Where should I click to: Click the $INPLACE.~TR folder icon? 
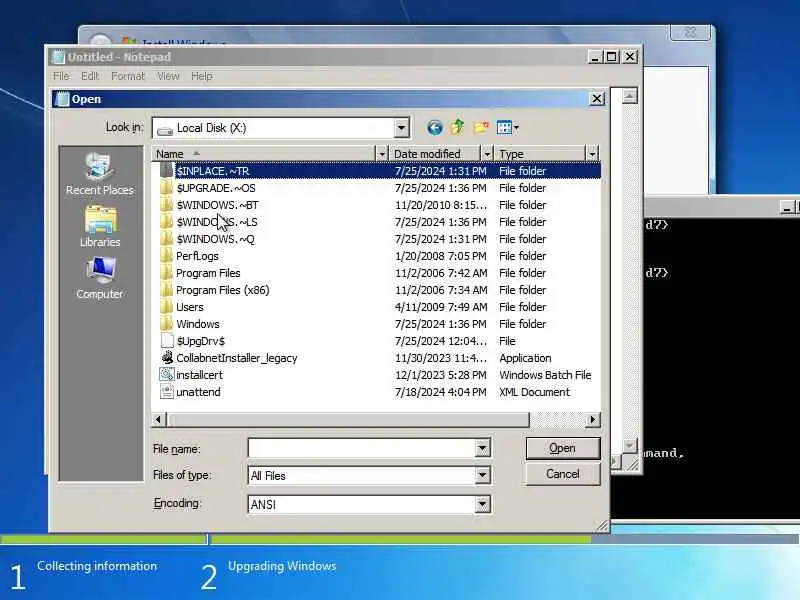(166, 171)
